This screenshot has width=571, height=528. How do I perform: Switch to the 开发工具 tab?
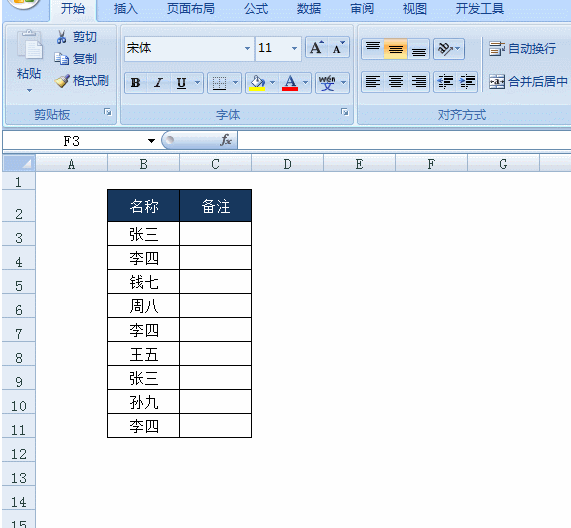pyautogui.click(x=480, y=8)
